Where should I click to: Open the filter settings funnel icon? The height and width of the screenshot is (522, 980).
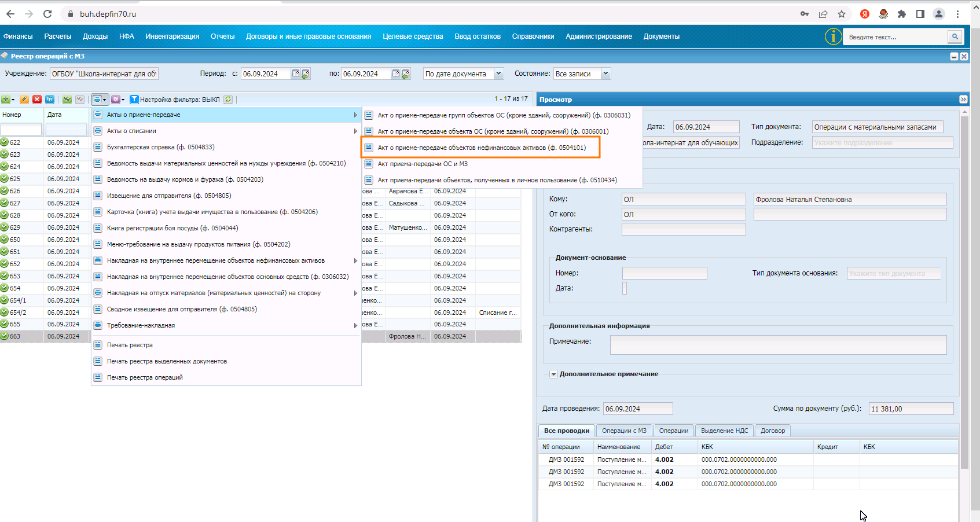(x=134, y=100)
